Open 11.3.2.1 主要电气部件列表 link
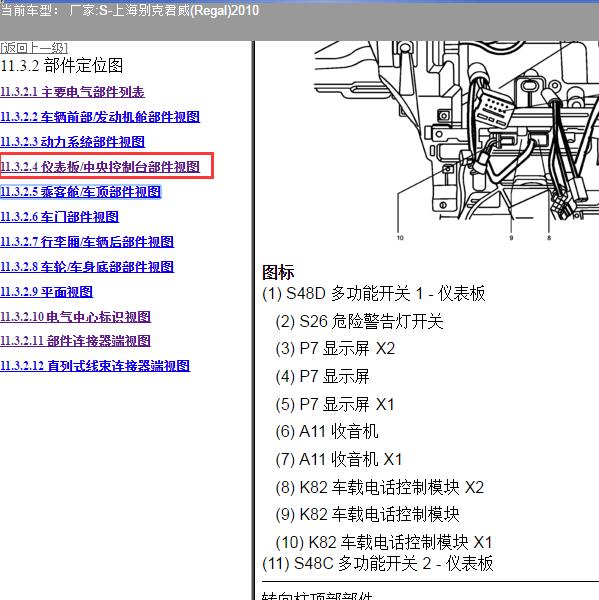The image size is (599, 600). 72,92
